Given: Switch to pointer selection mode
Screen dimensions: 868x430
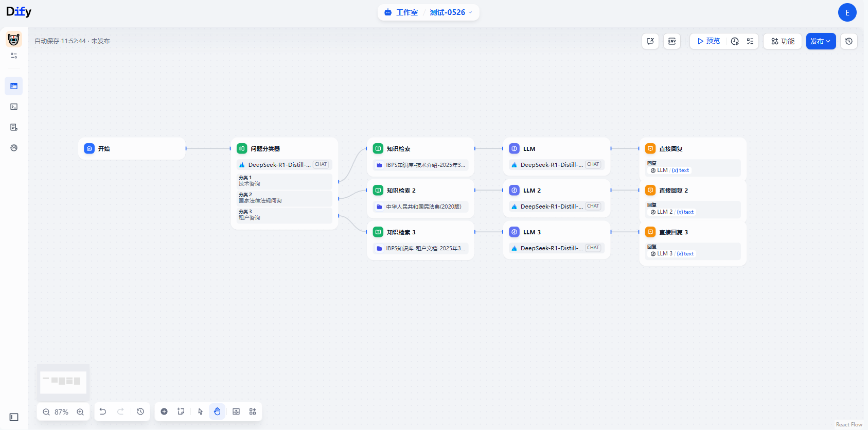Looking at the screenshot, I should 201,411.
